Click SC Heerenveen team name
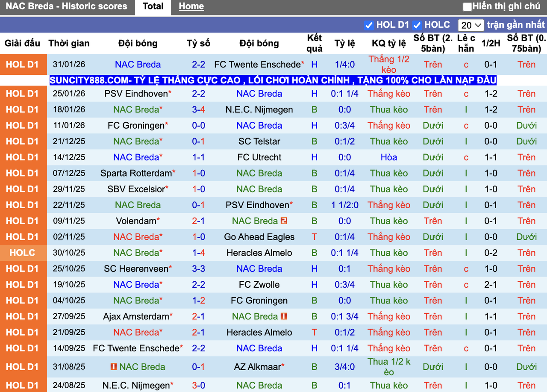 click(136, 269)
